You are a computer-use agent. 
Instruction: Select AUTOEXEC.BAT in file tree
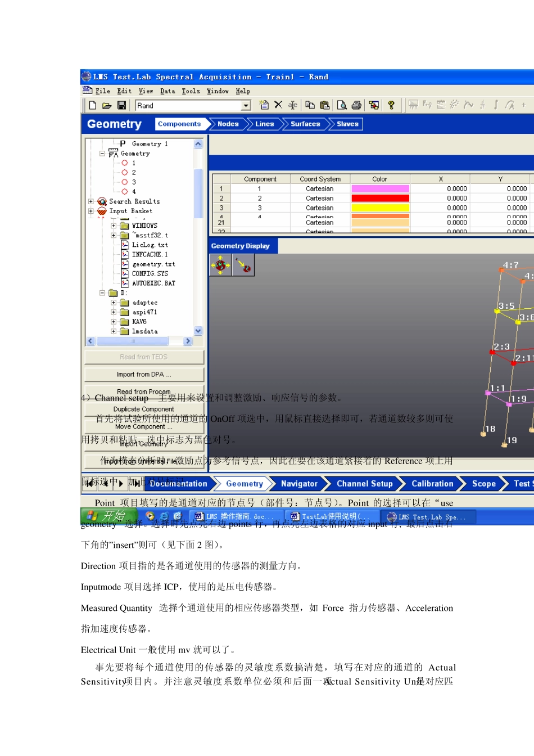pyautogui.click(x=153, y=283)
